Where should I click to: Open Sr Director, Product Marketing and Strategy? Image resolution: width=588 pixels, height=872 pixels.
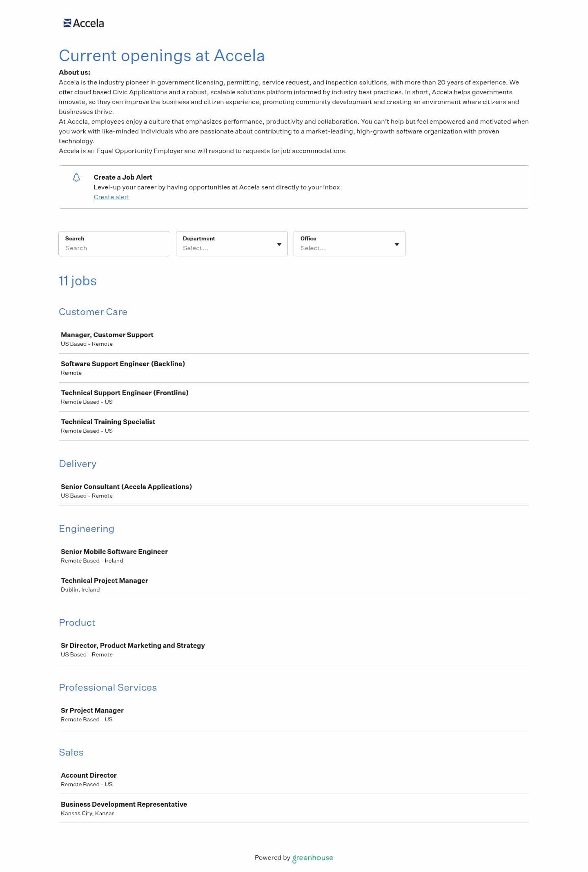pyautogui.click(x=133, y=645)
